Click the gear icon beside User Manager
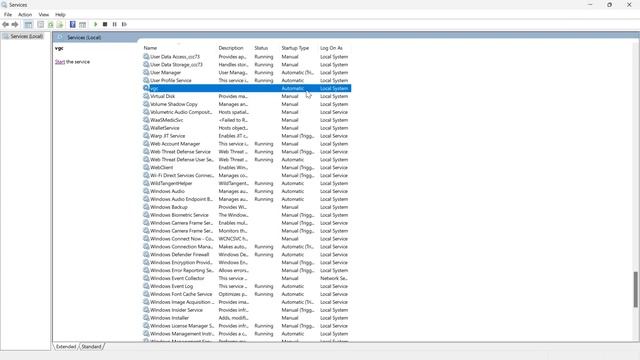The height and width of the screenshot is (360, 640). pos(146,72)
